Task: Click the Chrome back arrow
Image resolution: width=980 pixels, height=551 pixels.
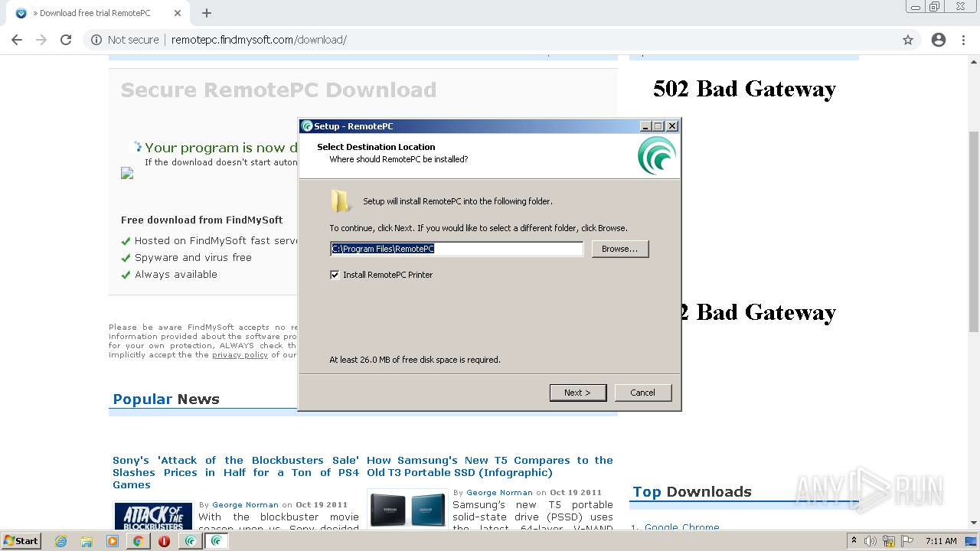Action: point(17,40)
